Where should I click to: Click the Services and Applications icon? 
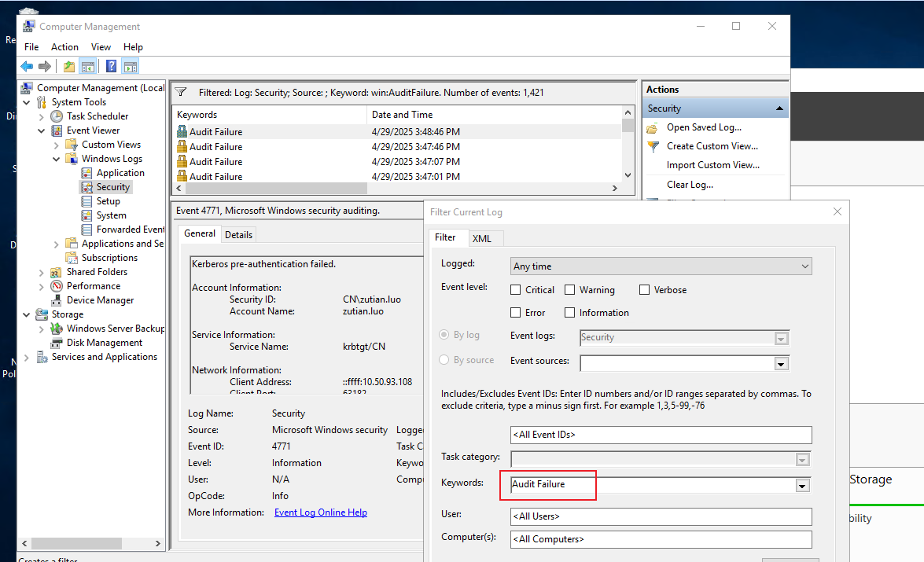42,356
